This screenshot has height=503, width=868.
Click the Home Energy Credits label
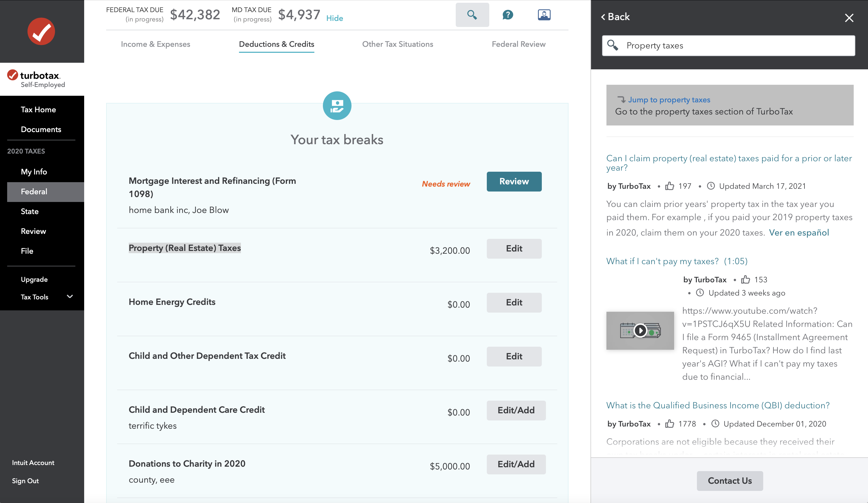click(x=172, y=302)
